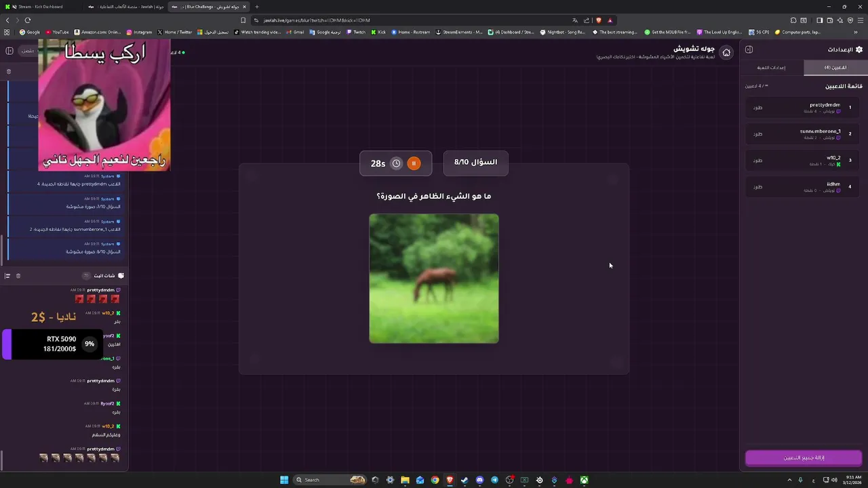The height and width of the screenshot is (488, 868).
Task: Open Discord from taskbar
Action: click(x=479, y=480)
